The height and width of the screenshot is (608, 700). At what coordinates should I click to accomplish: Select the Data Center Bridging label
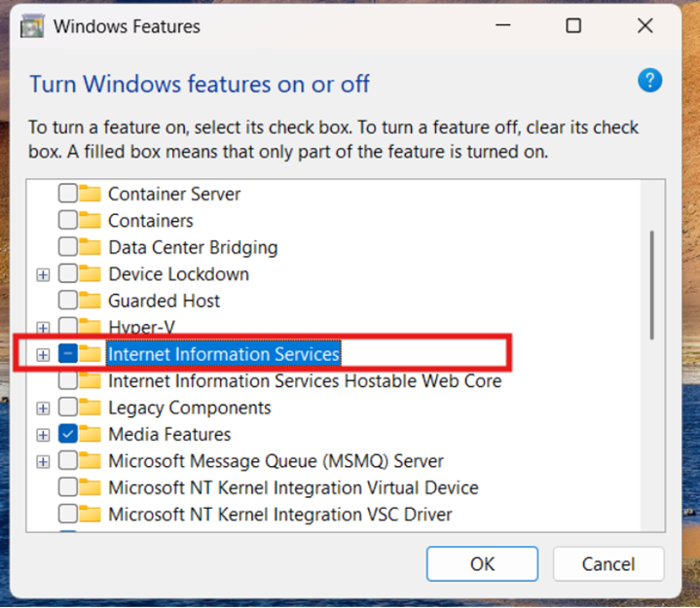[x=194, y=248]
